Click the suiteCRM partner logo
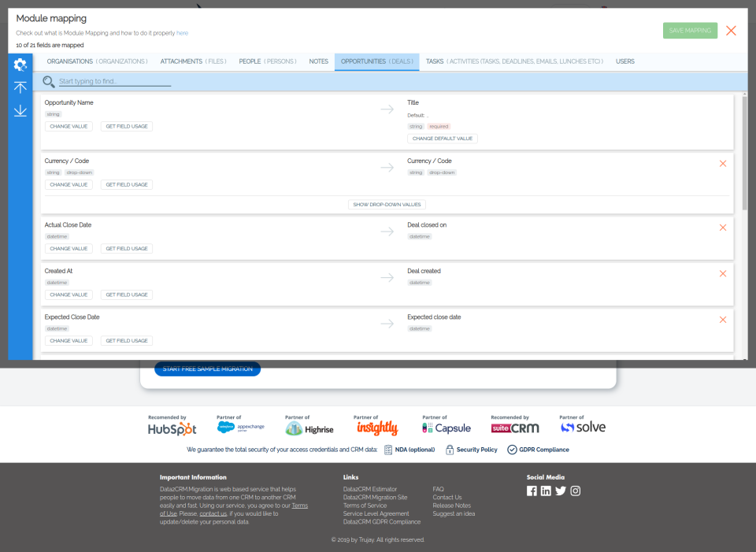This screenshot has width=756, height=552. (x=515, y=427)
